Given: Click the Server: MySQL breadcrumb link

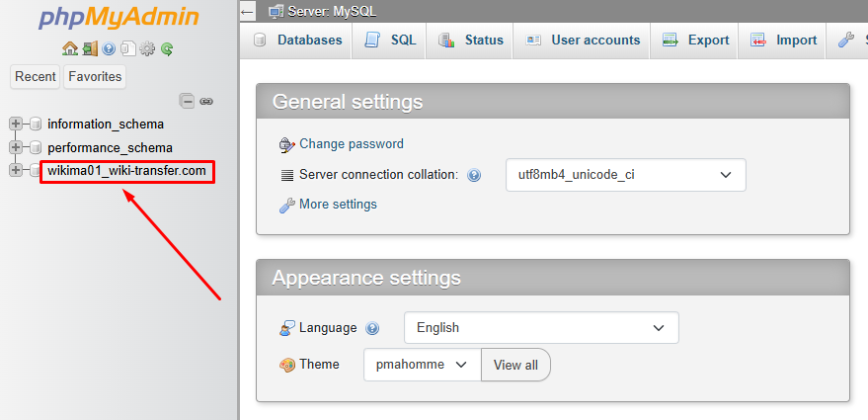Looking at the screenshot, I should point(332,11).
